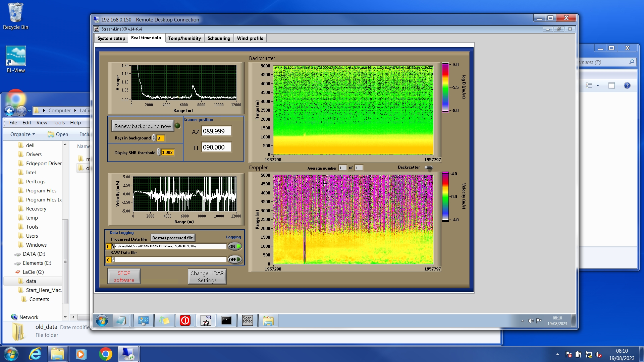
Task: Click the remote Windows Start orb
Action: (102, 321)
